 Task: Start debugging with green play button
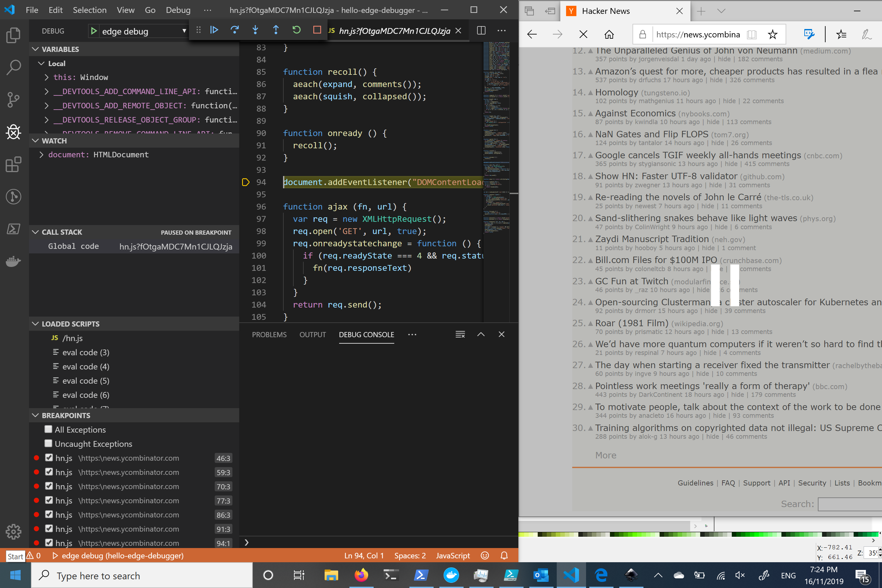94,31
